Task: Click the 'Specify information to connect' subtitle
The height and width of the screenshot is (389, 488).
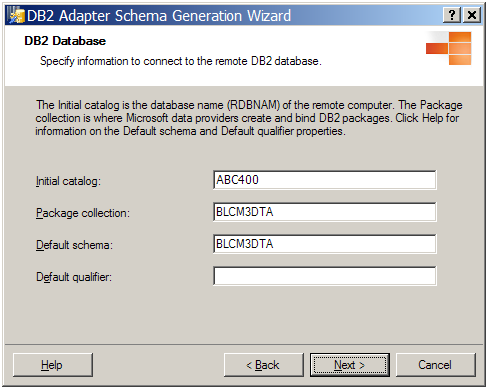Action: 181,61
